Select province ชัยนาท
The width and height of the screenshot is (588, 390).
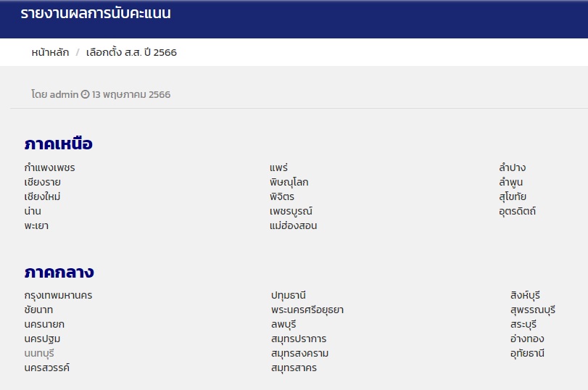38,310
